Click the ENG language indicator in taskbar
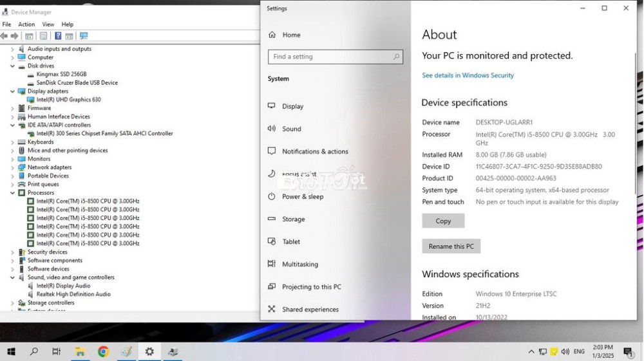644x361 pixels. click(x=579, y=351)
